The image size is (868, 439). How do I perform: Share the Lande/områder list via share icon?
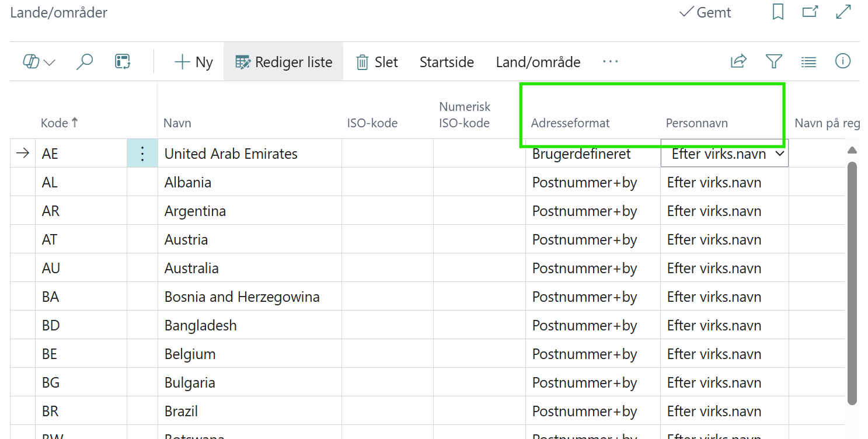(x=738, y=61)
